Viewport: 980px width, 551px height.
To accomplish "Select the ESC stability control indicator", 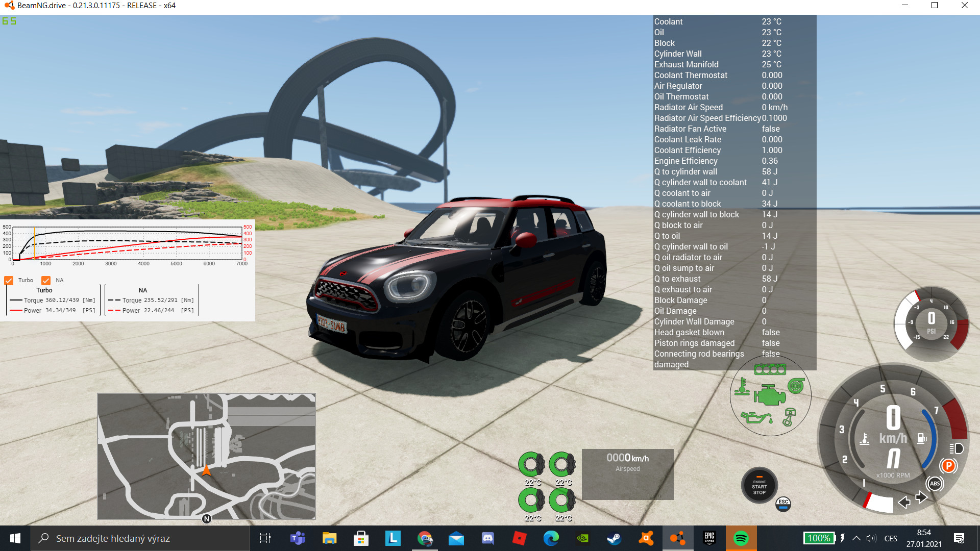I will point(782,504).
